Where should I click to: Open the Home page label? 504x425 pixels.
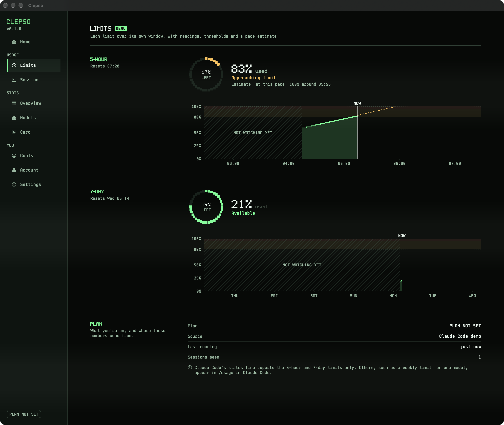[25, 42]
